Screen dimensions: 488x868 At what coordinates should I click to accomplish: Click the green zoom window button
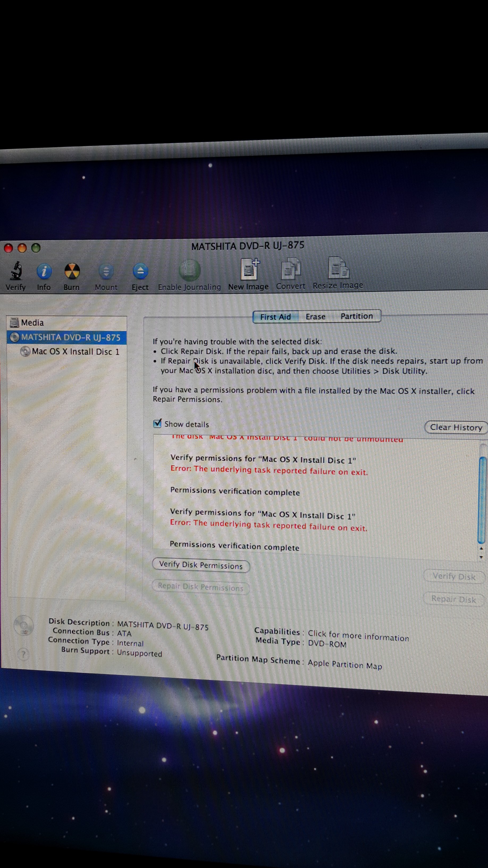point(36,248)
